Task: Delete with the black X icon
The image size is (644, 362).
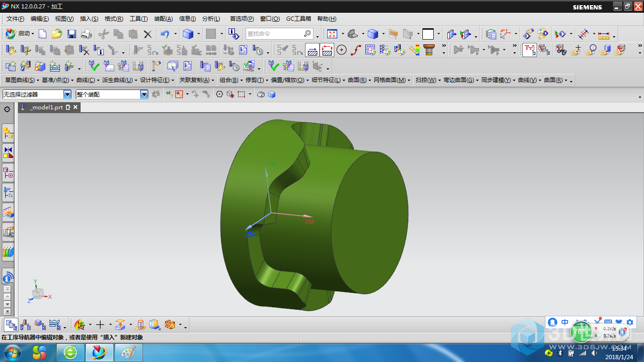Action: click(148, 34)
